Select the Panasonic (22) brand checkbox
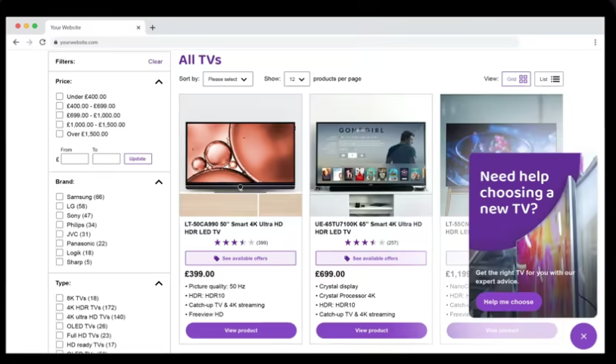The image size is (616, 364). (x=59, y=244)
